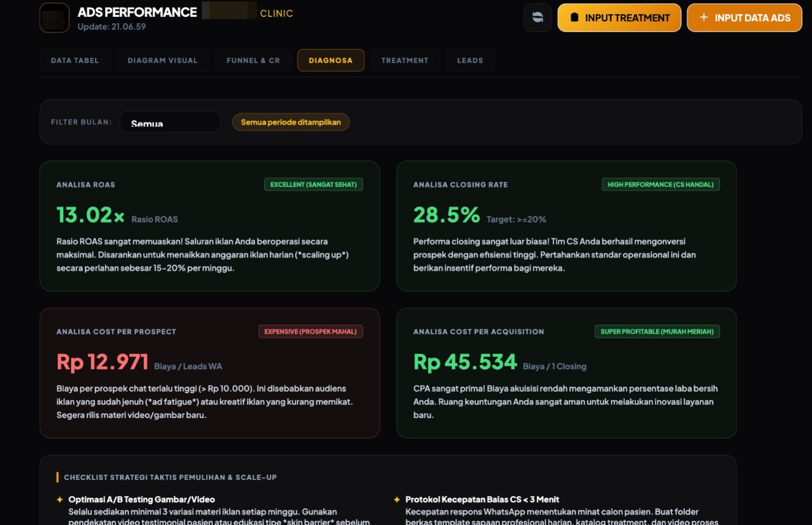Click the Rp 45.534 CPA value
The width and height of the screenshot is (812, 525).
pyautogui.click(x=465, y=362)
